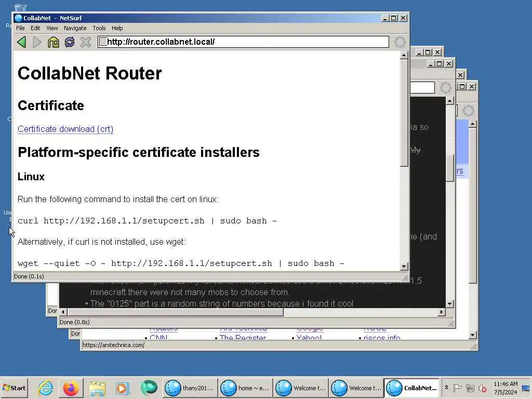
Task: Launch Firefox from the taskbar
Action: coord(71,388)
